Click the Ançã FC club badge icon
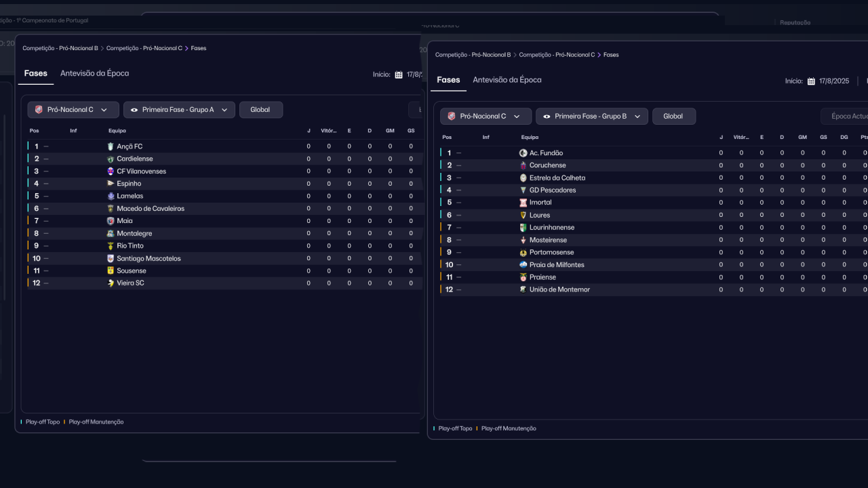This screenshot has height=488, width=868. click(x=111, y=146)
